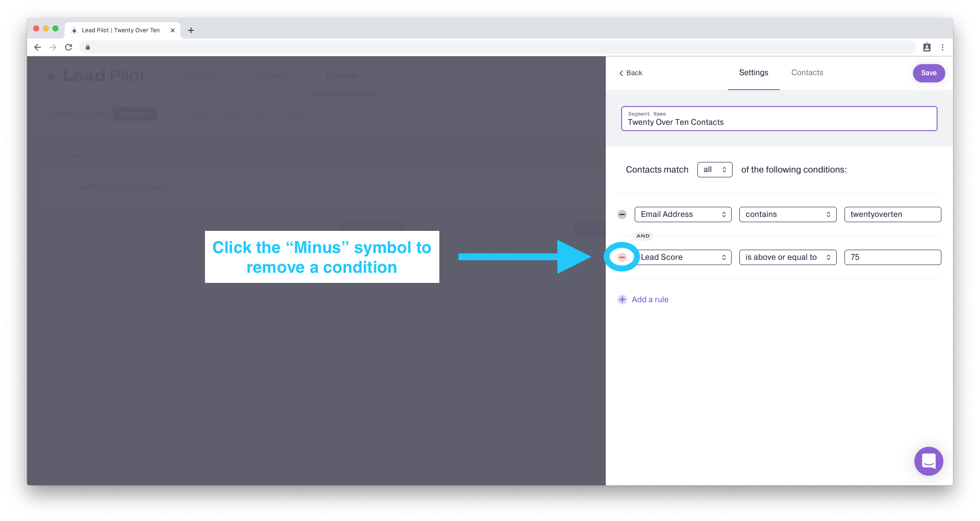This screenshot has height=521, width=980.
Task: Open the chat widget bubble
Action: point(928,461)
